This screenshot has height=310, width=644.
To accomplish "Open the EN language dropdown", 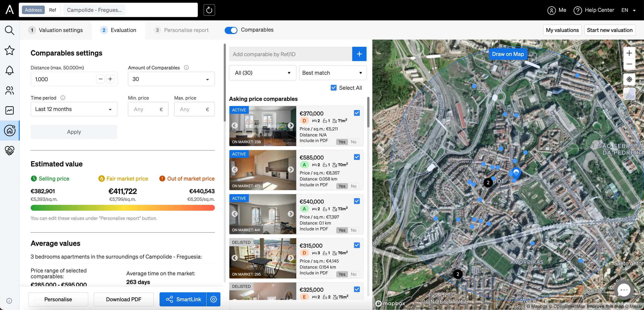I will (x=628, y=10).
